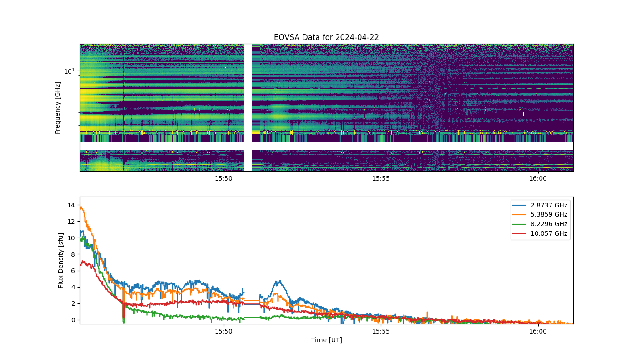The image size is (637, 364).
Task: Click the blue bump after 15:51 in flux plot
Action: coord(278,283)
